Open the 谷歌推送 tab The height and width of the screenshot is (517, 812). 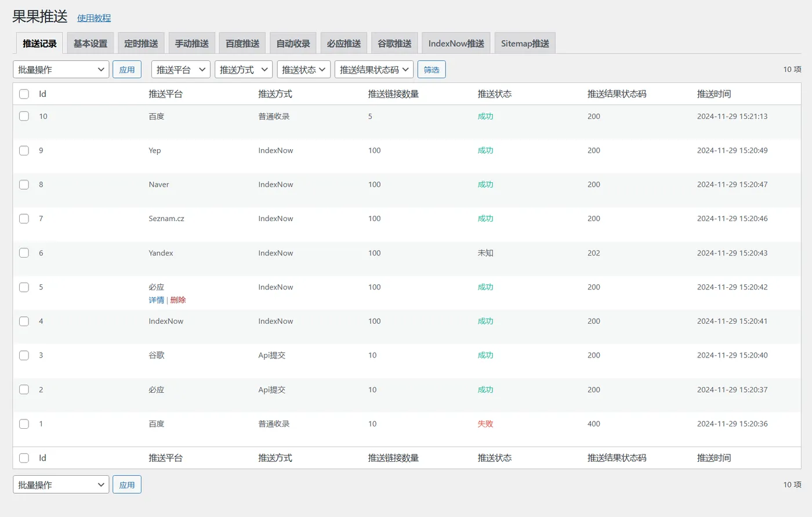(394, 44)
